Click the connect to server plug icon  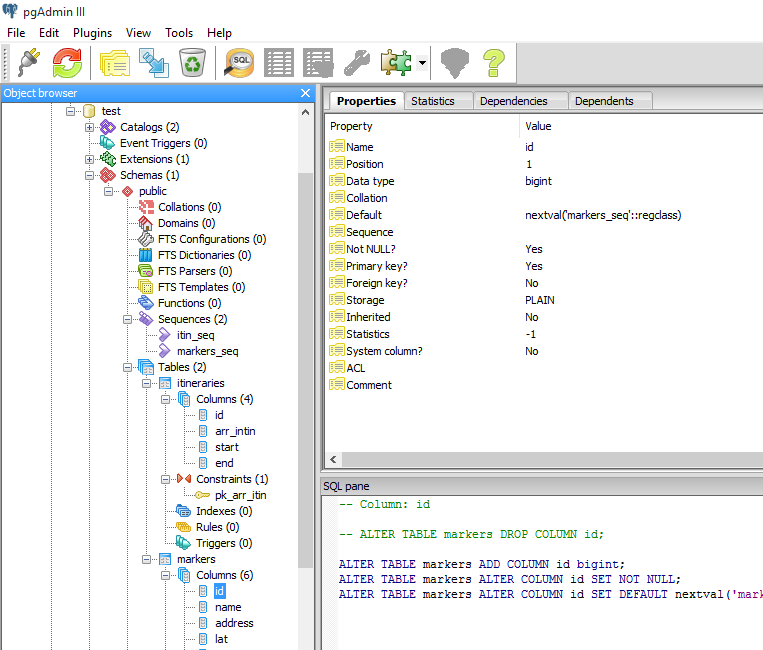tap(29, 63)
